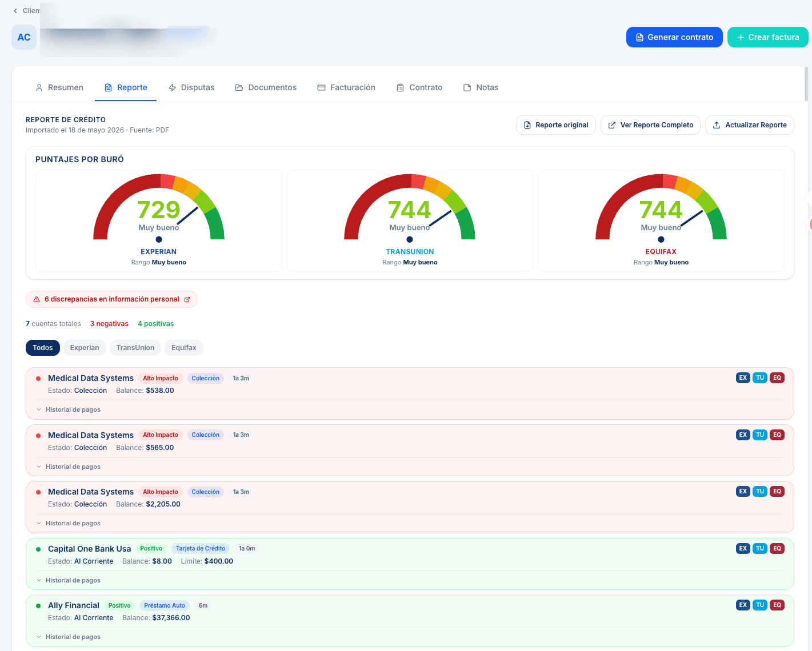This screenshot has height=651, width=812.
Task: Open the Contrato tab
Action: click(419, 87)
